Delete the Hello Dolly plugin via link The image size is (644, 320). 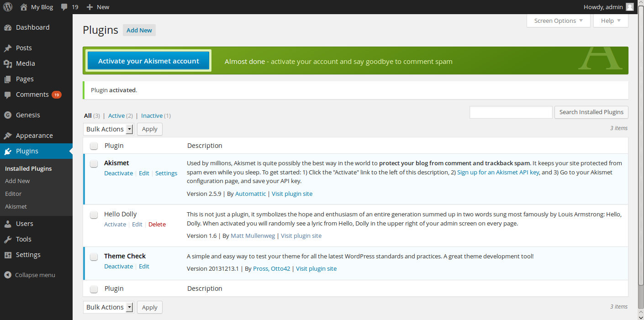tap(157, 224)
